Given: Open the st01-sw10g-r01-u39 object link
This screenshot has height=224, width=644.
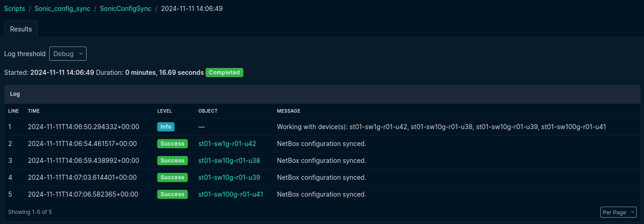Looking at the screenshot, I should coord(229,177).
